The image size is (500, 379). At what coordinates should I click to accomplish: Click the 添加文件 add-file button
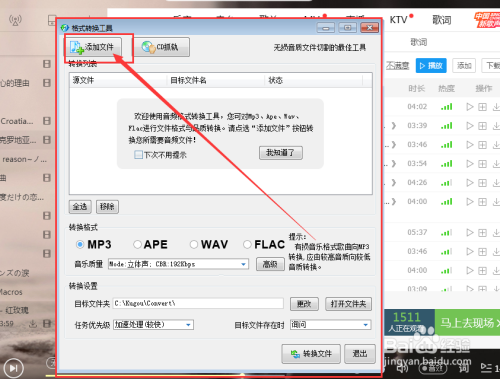click(x=93, y=47)
